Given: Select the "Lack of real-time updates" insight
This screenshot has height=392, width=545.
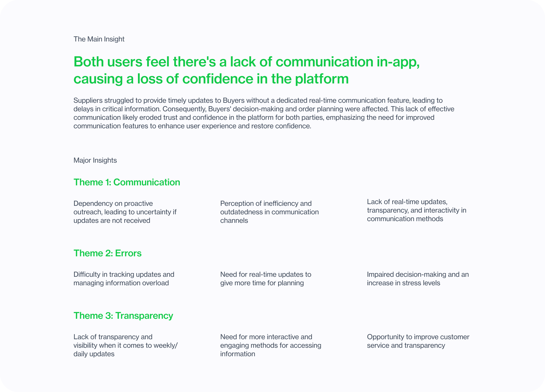Looking at the screenshot, I should [416, 210].
